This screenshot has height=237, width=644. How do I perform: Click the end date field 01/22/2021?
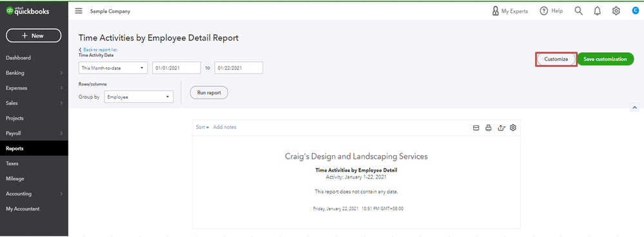(x=239, y=68)
